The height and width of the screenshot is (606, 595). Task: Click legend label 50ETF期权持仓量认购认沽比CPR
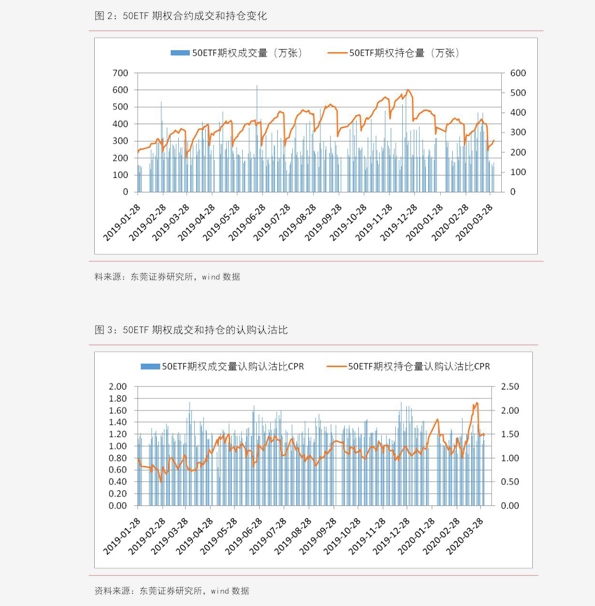click(419, 366)
